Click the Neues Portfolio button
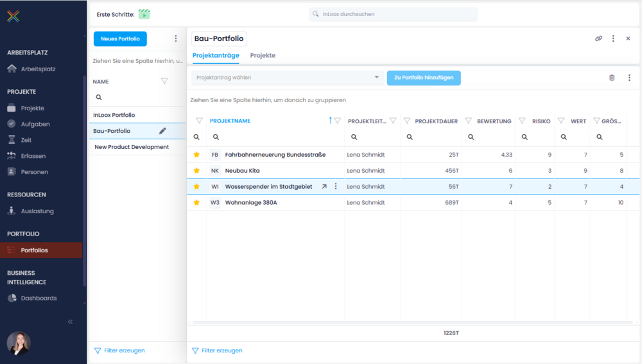Image resolution: width=642 pixels, height=364 pixels. coord(120,39)
